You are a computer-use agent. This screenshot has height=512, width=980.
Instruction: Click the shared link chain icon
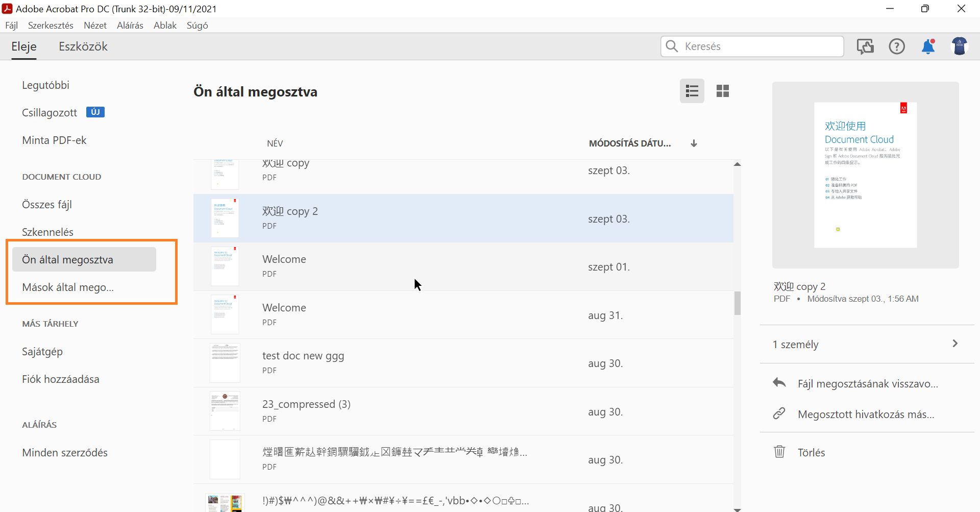[x=779, y=413]
